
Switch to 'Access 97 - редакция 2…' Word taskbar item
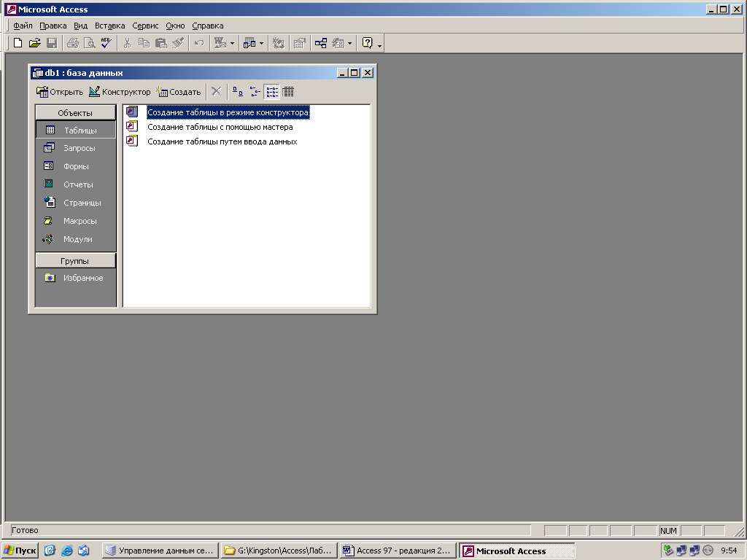point(398,551)
